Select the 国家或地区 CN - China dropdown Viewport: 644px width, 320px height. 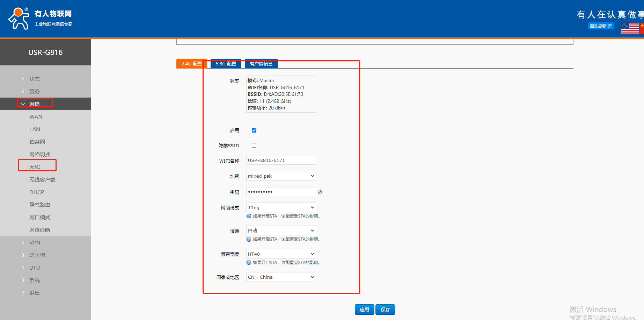tap(281, 277)
